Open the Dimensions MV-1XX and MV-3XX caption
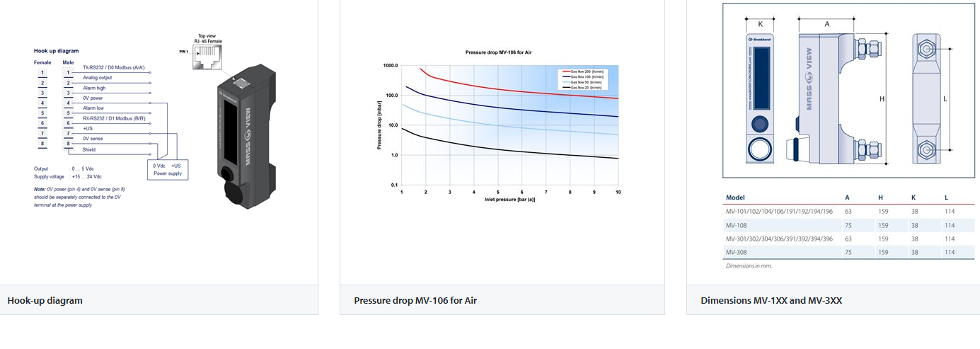This screenshot has height=349, width=980. point(771,300)
